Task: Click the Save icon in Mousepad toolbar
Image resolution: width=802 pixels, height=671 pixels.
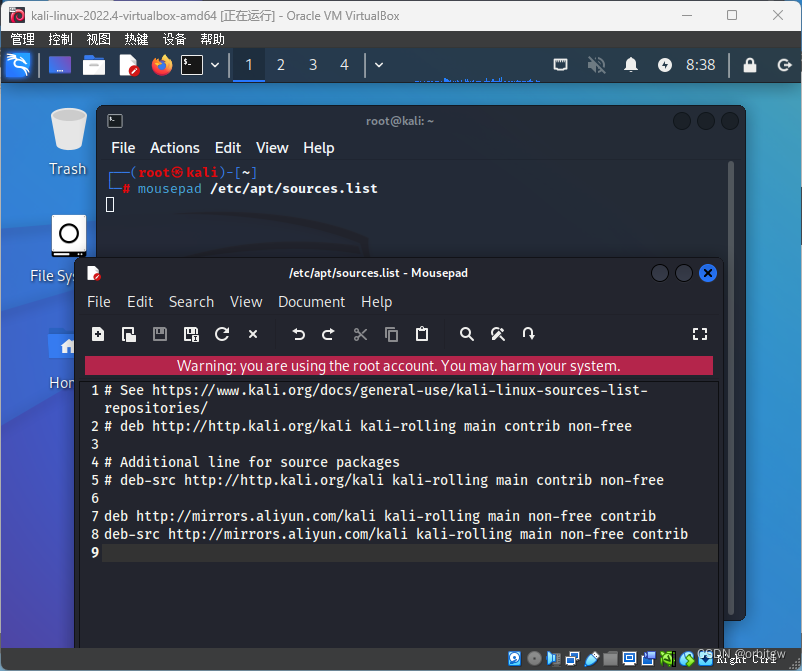Action: pyautogui.click(x=160, y=334)
